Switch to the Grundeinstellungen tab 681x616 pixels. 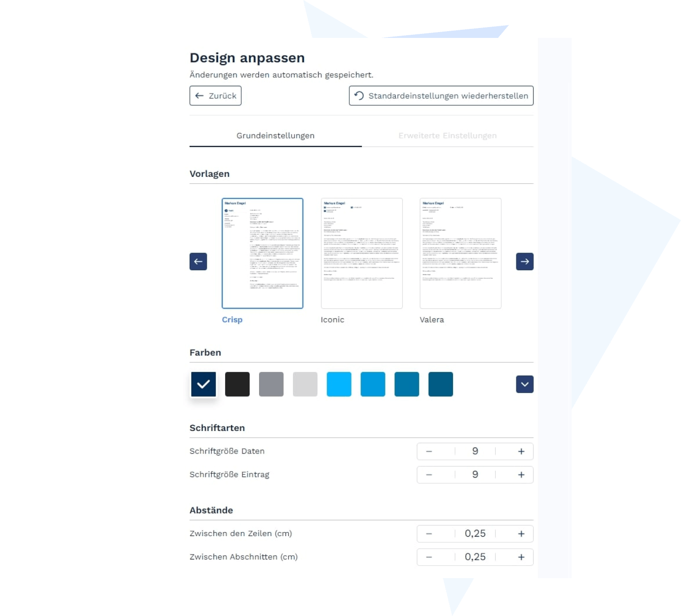275,136
